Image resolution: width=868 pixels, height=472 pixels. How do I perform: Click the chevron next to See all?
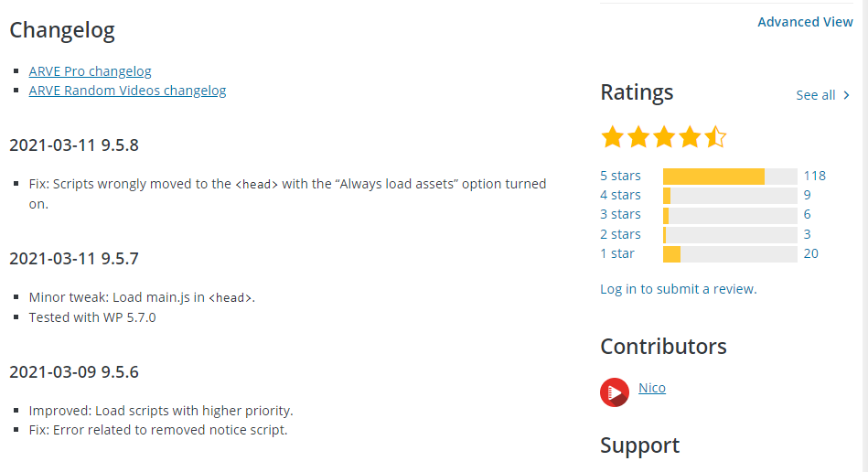(846, 95)
